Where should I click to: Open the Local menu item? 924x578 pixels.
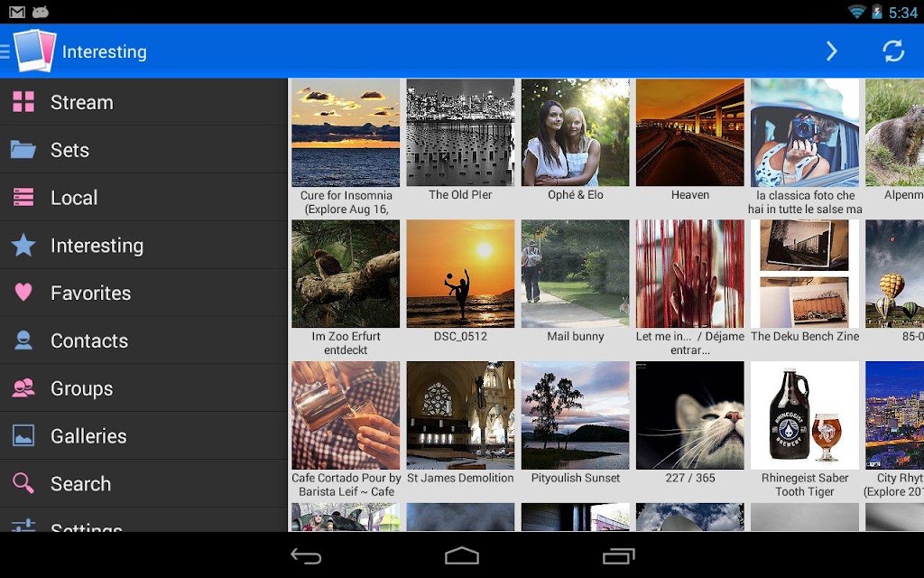143,197
